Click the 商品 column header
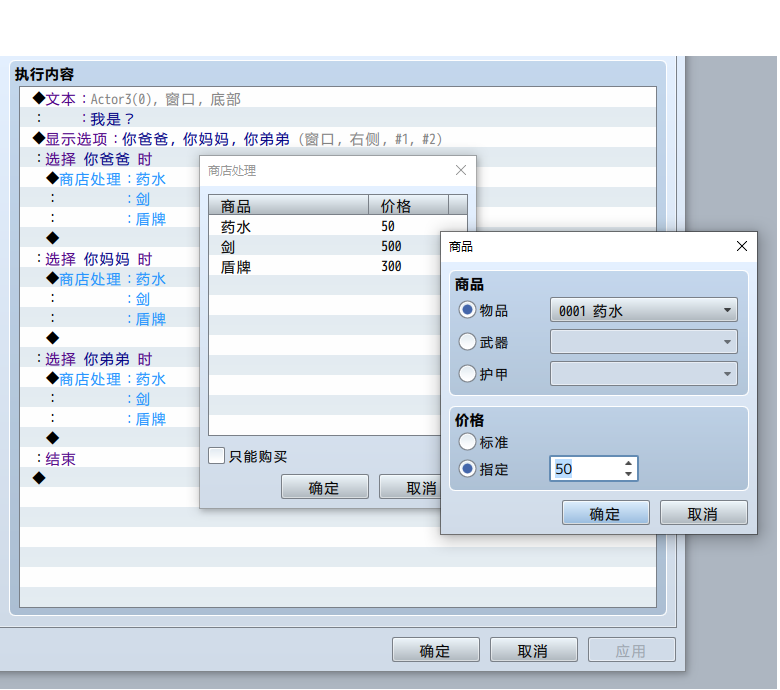Viewport: 780px width, 690px height. (288, 205)
